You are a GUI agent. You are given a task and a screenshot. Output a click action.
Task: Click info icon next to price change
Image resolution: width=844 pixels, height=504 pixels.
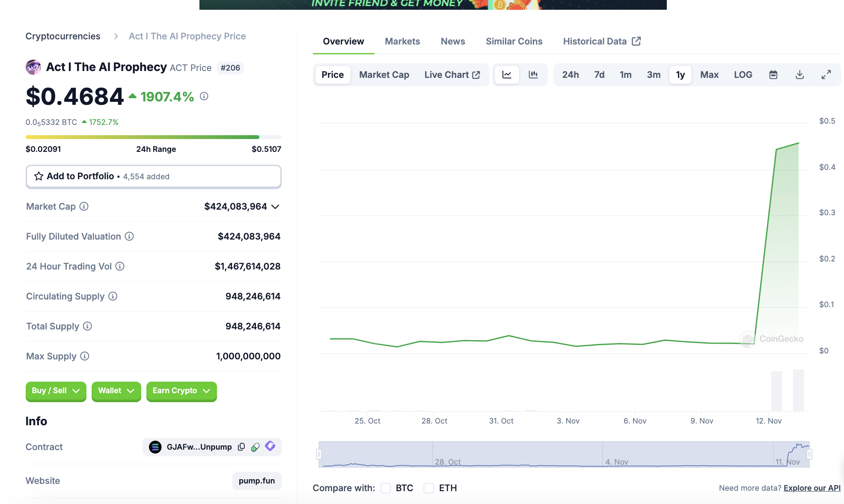point(204,96)
